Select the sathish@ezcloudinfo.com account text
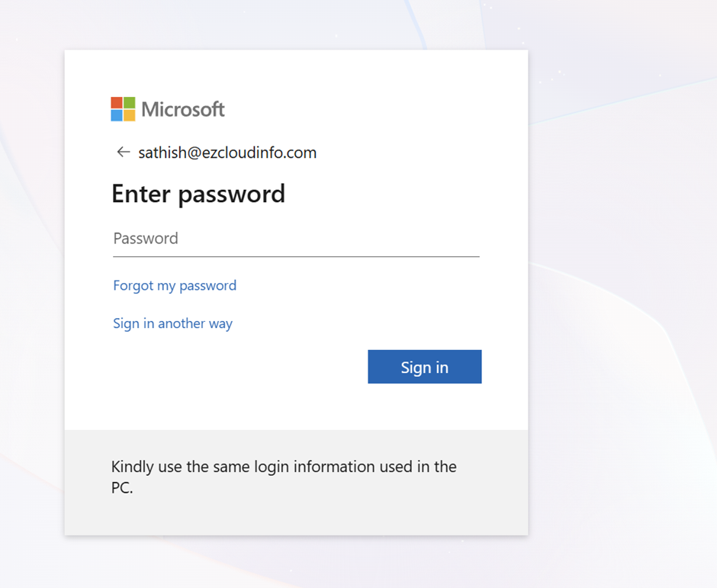 point(227,153)
